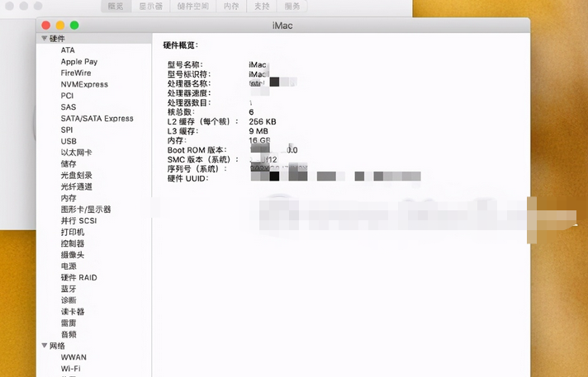Select the 内存 tab in background window

point(232,7)
